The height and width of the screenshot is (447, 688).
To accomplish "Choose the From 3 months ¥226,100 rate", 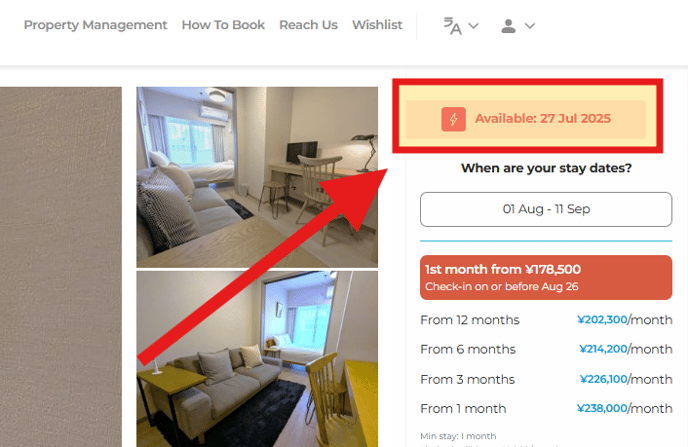I will click(546, 379).
